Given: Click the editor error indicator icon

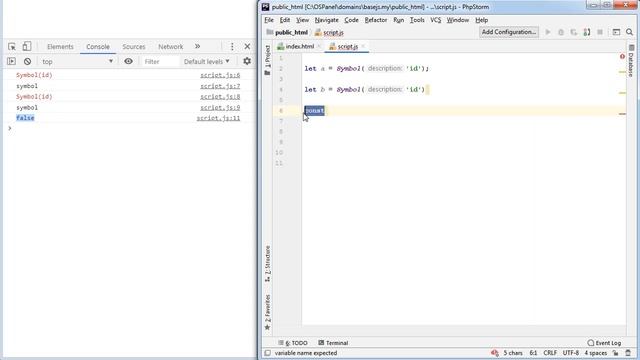Looking at the screenshot, I should tap(622, 57).
